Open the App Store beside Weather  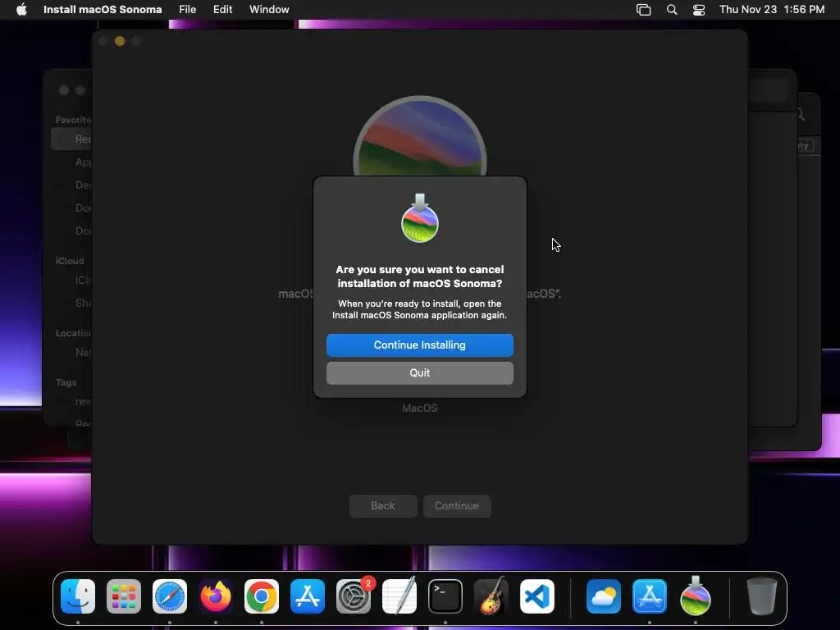(650, 596)
